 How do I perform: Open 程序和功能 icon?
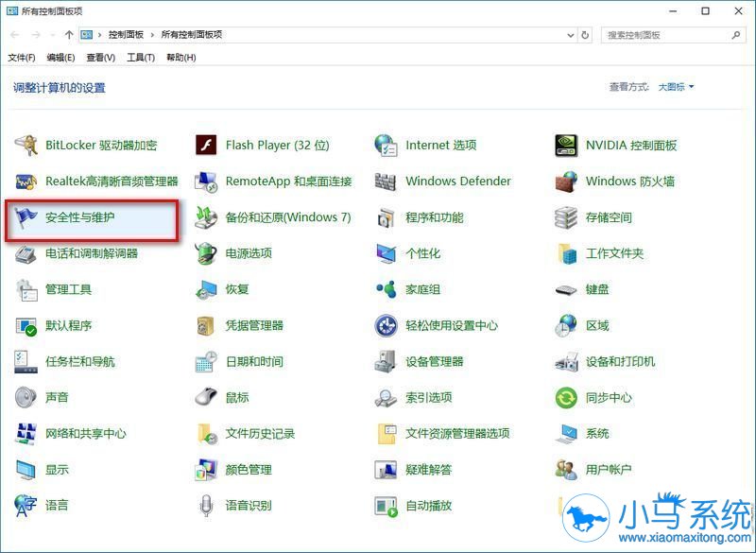point(386,217)
